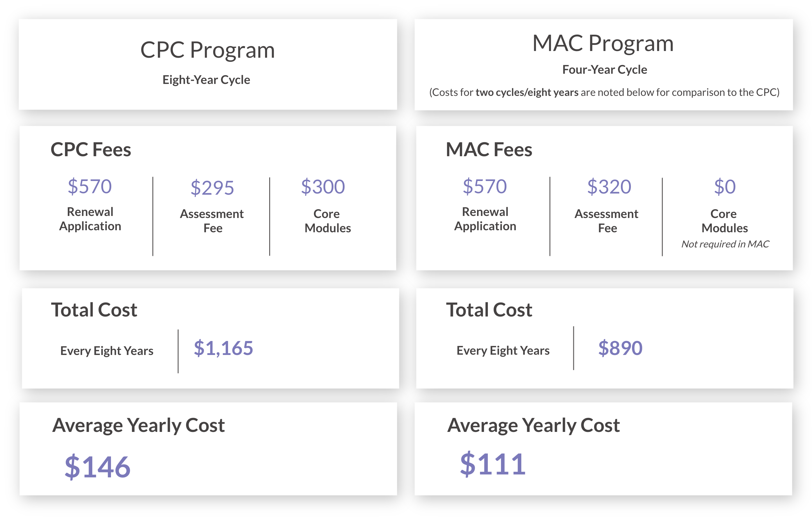The image size is (812, 517).
Task: Select the $146 average yearly cost
Action: 98,467
